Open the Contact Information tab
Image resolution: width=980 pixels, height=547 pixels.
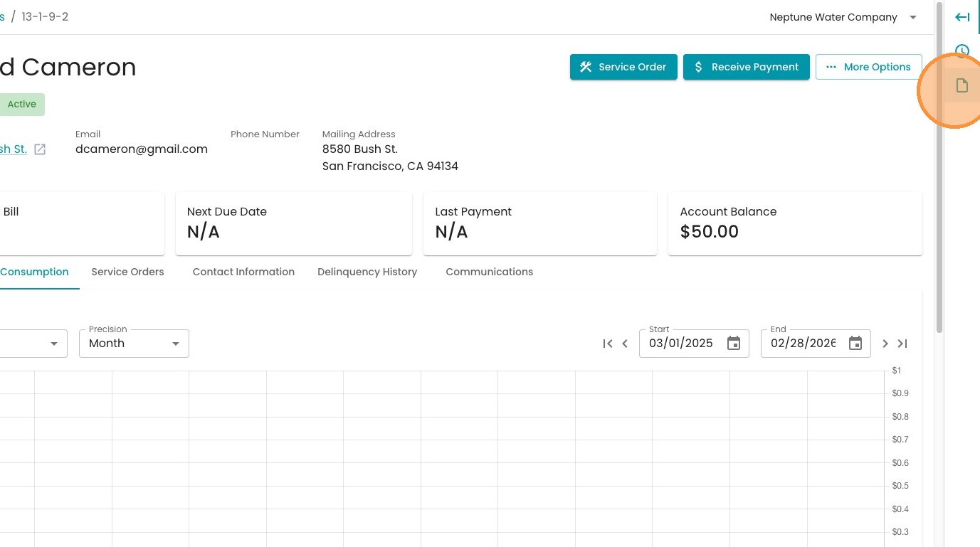243,272
